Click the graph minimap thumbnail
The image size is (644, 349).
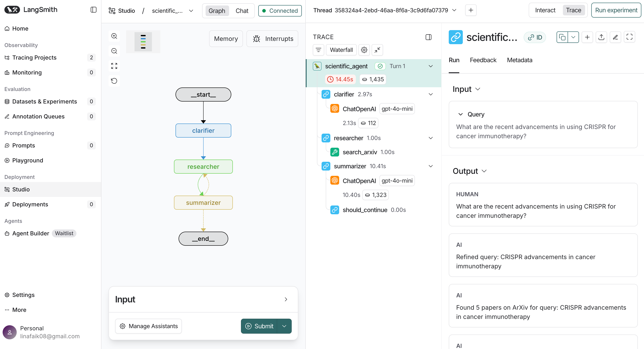pos(143,42)
